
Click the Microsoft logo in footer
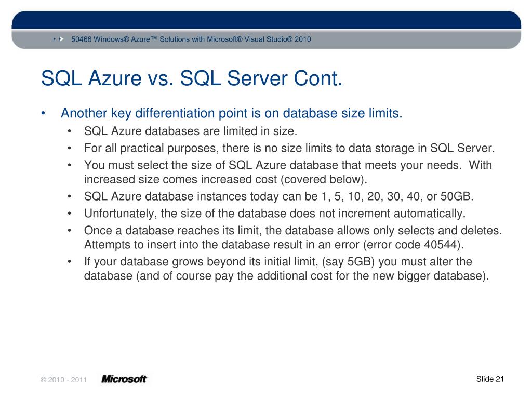coord(124,379)
